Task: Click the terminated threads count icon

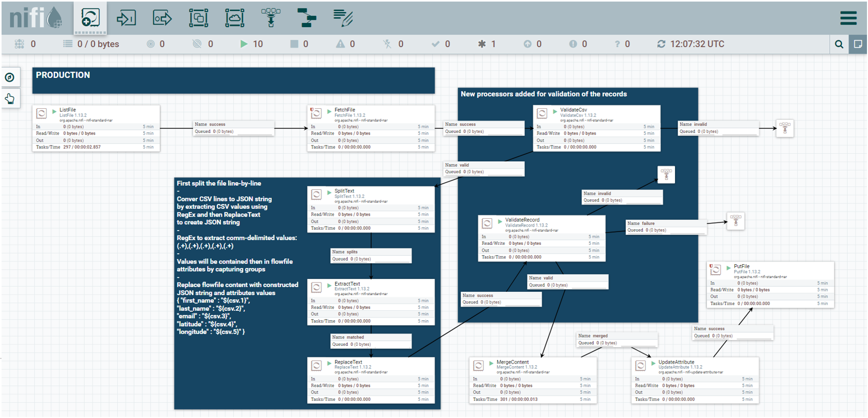Action: (387, 44)
